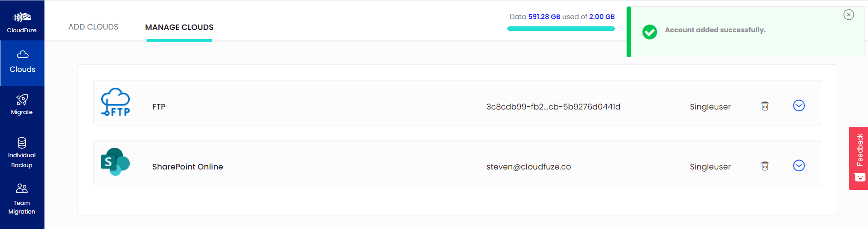Viewport: 868px width, 229px height.
Task: Click the data usage progress bar
Action: 561,29
